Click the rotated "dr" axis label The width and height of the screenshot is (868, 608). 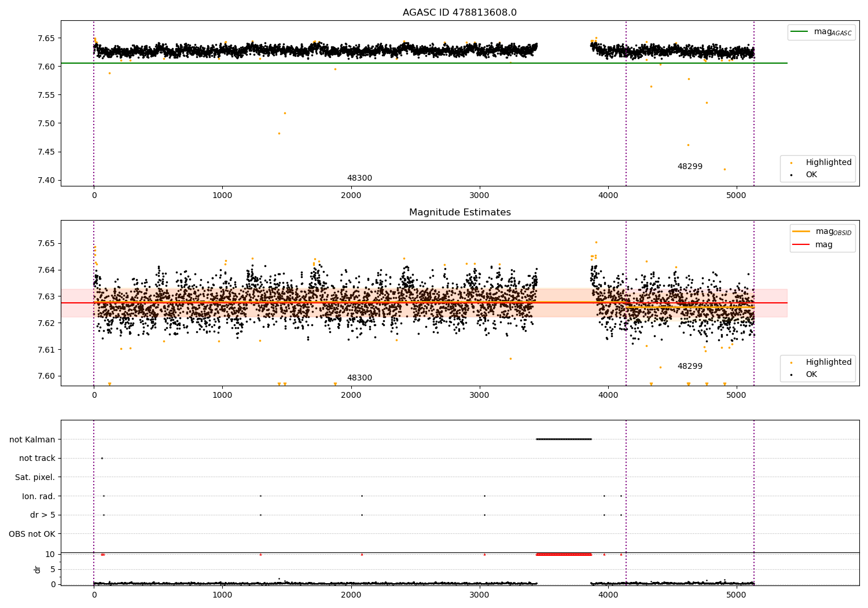(38, 569)
